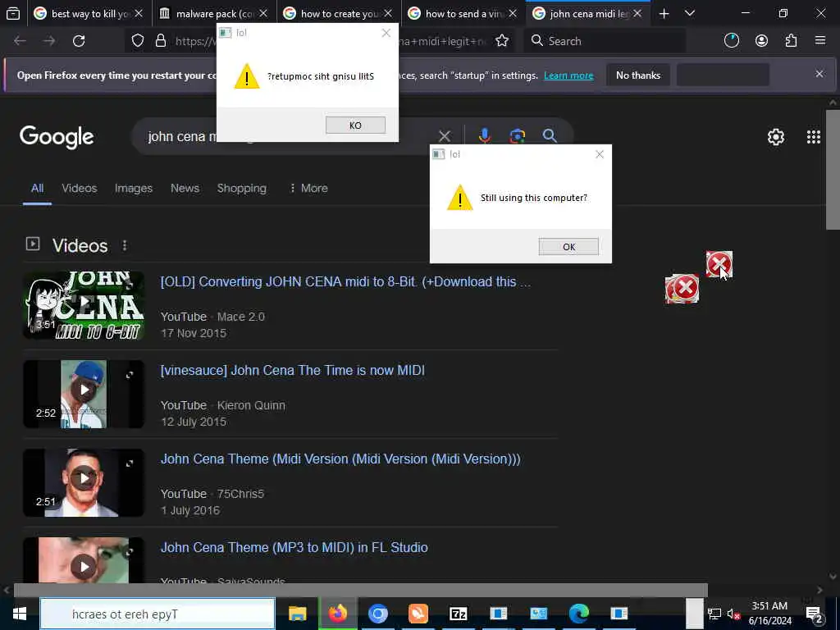The height and width of the screenshot is (630, 840).
Task: Open 'John Cena Theme (Midi Version' result
Action: (x=340, y=459)
